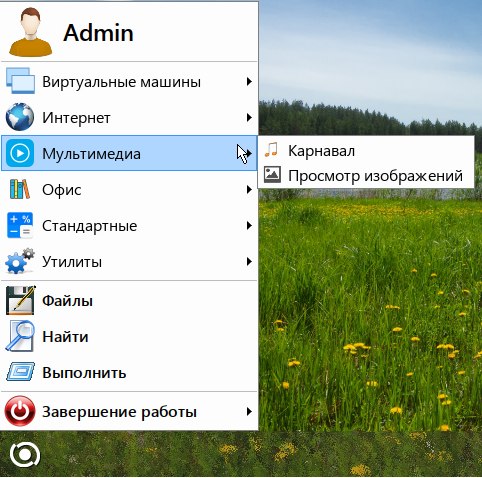Open the Офис menu entry

[x=129, y=189]
